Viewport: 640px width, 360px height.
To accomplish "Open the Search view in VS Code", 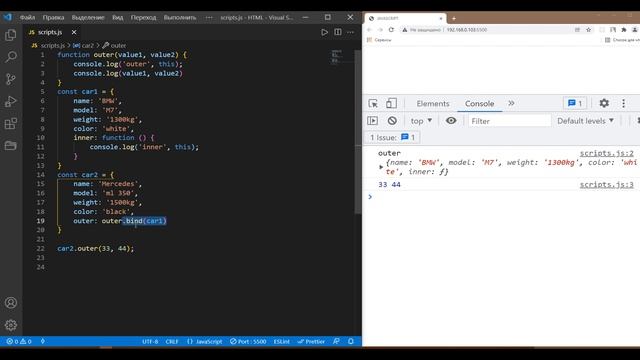I will [11, 57].
